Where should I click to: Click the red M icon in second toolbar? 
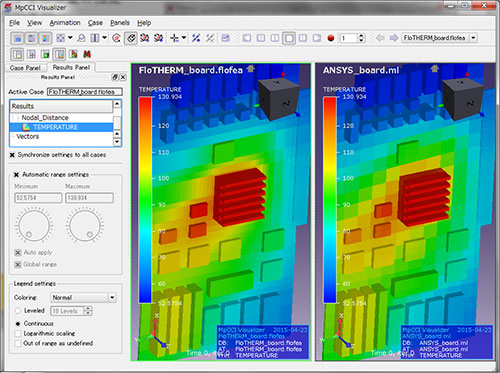point(87,54)
